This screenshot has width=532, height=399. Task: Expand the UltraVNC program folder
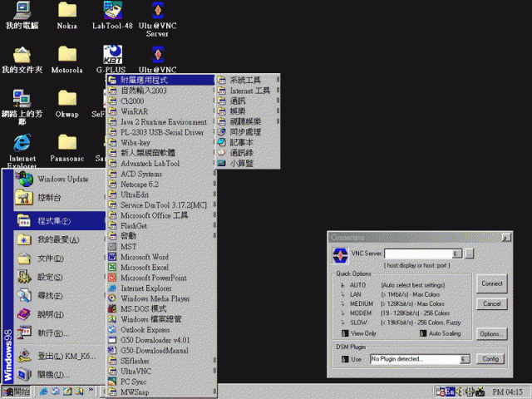pyautogui.click(x=161, y=372)
